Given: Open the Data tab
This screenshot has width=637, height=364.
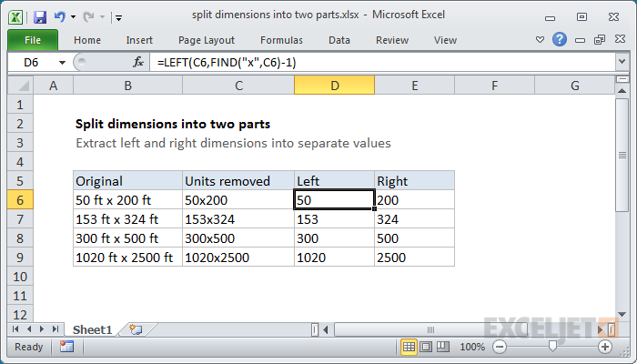Looking at the screenshot, I should (339, 40).
